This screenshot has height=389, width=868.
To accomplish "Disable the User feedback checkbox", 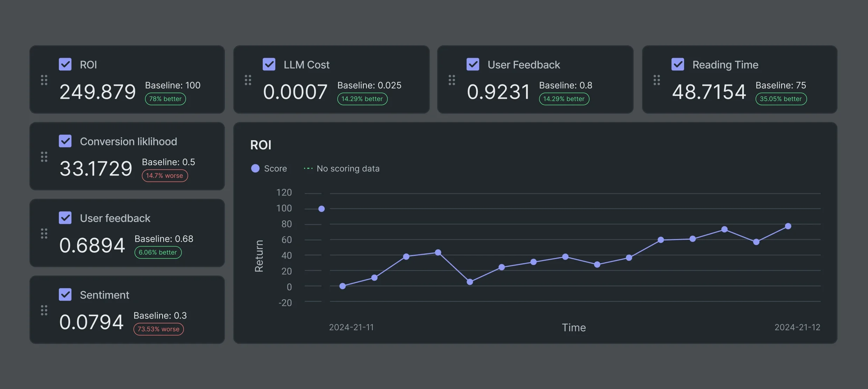I will 65,218.
